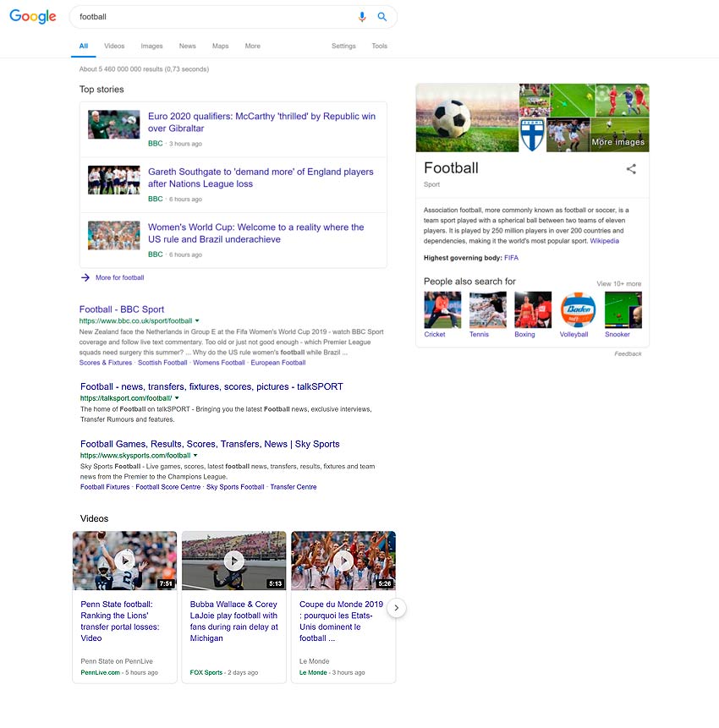Switch to the Videos tab

point(114,46)
